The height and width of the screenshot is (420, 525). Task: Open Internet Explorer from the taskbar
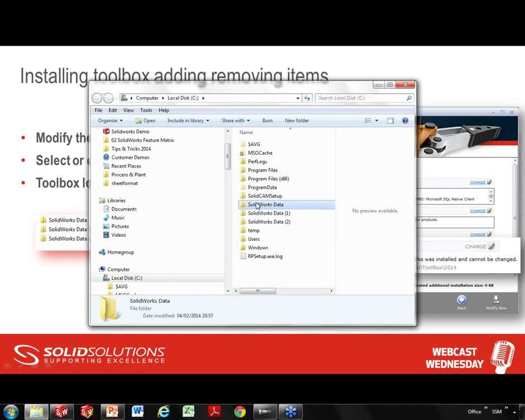(164, 412)
